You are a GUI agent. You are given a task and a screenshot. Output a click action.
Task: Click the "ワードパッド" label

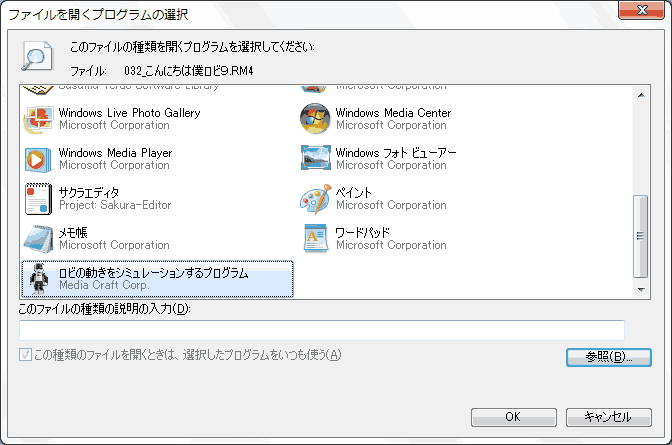(363, 232)
